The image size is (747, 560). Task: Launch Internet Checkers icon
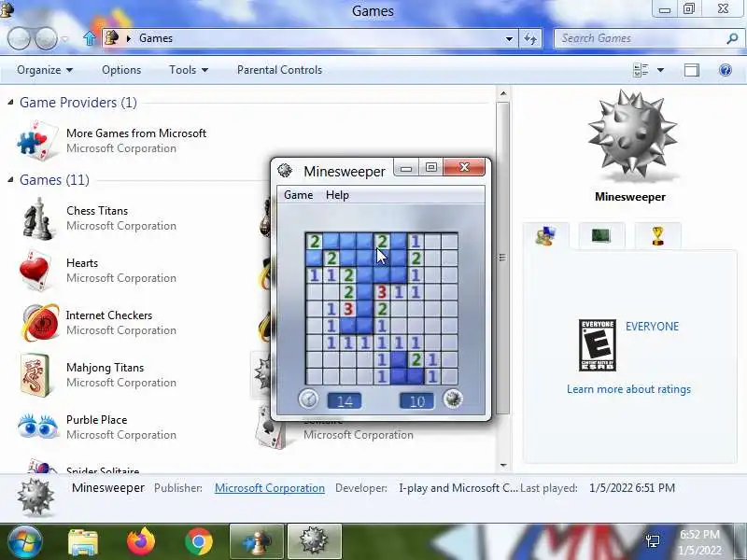click(40, 322)
